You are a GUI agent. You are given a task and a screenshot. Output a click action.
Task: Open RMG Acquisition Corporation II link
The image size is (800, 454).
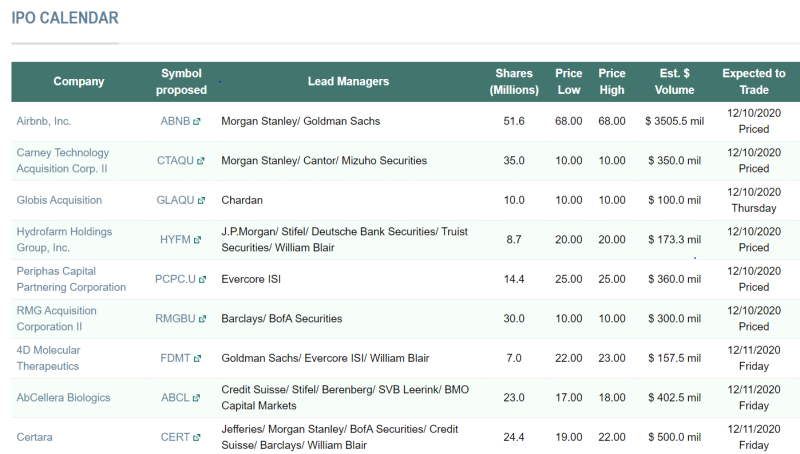[57, 319]
